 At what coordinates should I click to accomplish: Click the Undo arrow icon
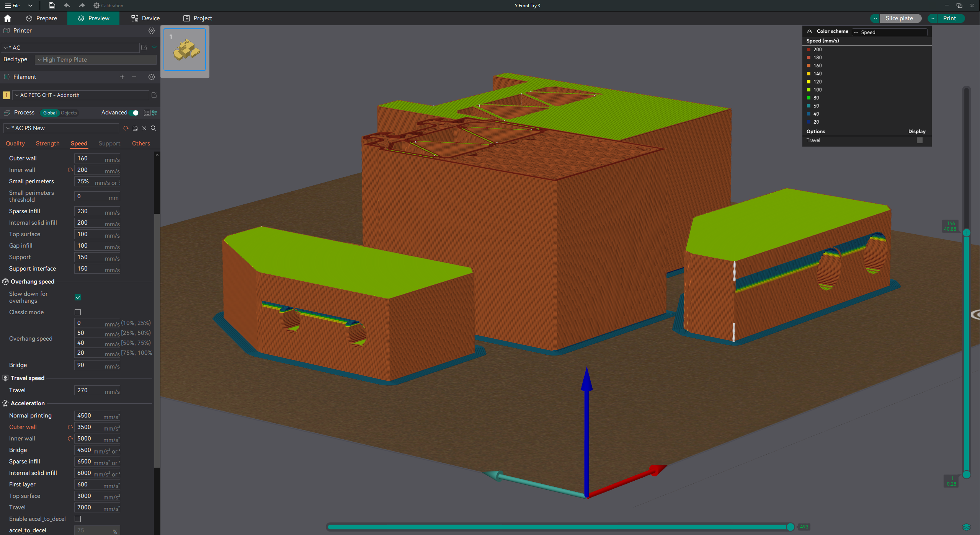(x=67, y=5)
